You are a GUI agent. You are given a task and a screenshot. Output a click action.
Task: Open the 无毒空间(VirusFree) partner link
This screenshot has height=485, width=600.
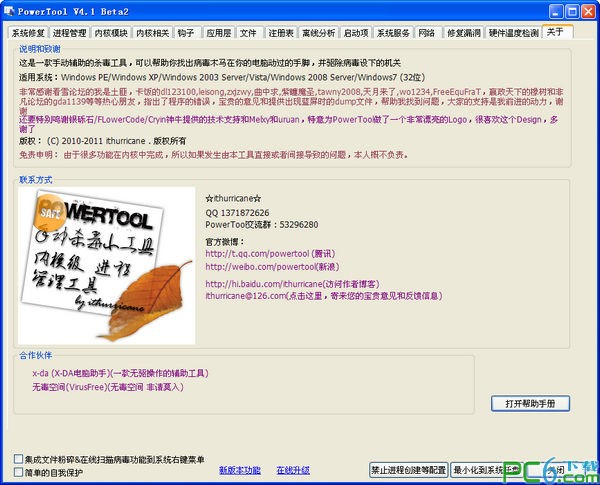tap(108, 387)
